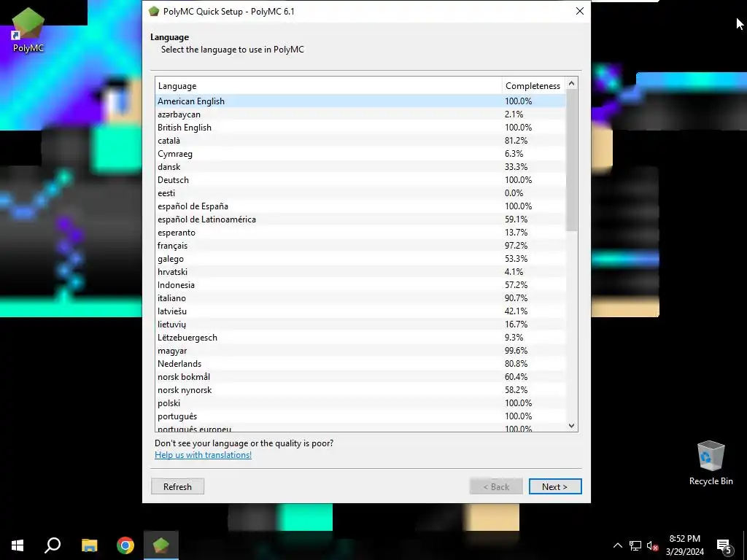Click the 81.2% completeness value

(516, 141)
